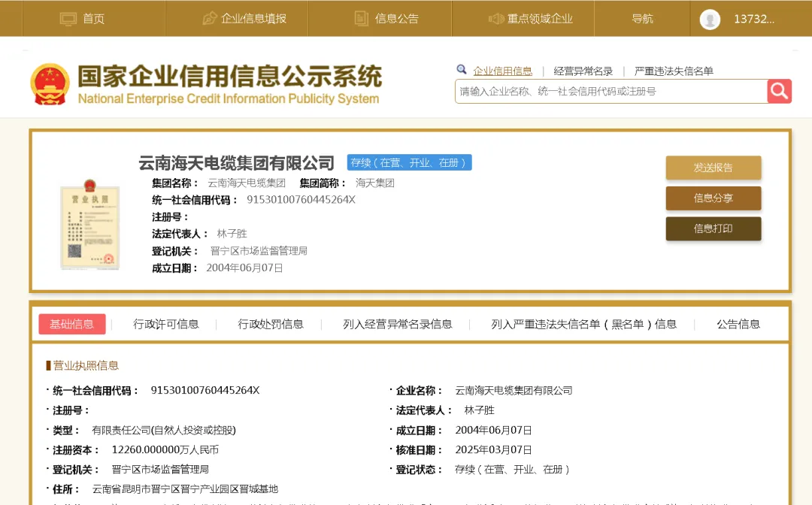Click the enterprise name search input field
Image resolution: width=812 pixels, height=505 pixels.
[x=611, y=91]
